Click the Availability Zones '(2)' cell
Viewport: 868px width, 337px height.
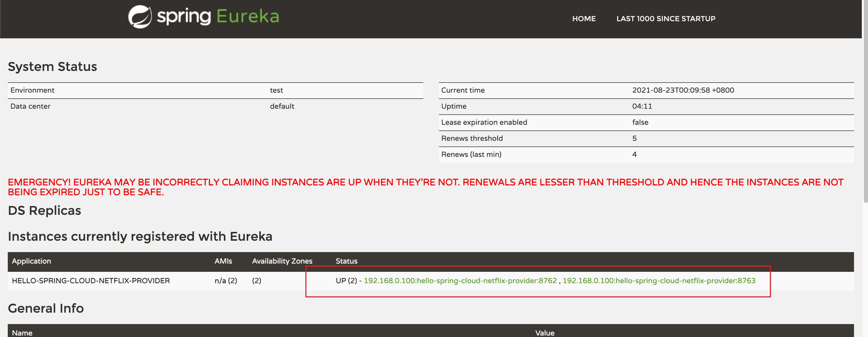pyautogui.click(x=256, y=281)
